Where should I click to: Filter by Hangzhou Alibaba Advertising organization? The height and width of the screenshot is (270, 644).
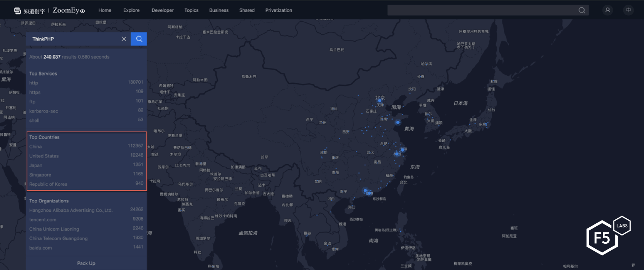[x=71, y=210]
